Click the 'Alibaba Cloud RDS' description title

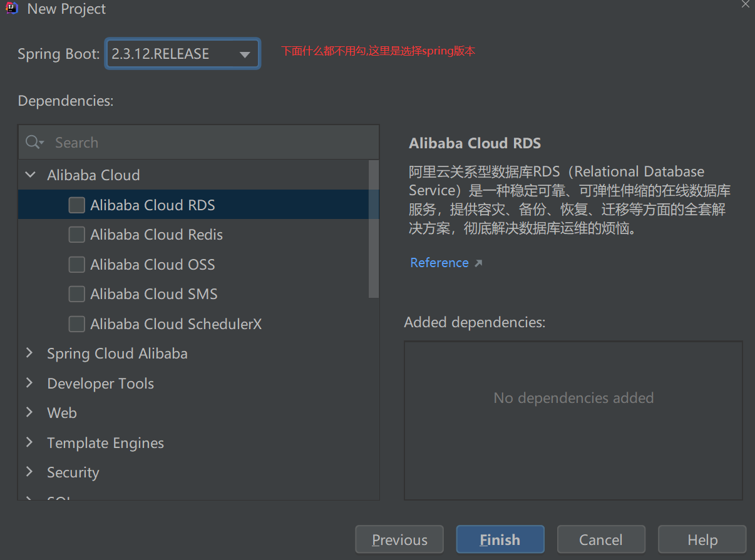475,143
